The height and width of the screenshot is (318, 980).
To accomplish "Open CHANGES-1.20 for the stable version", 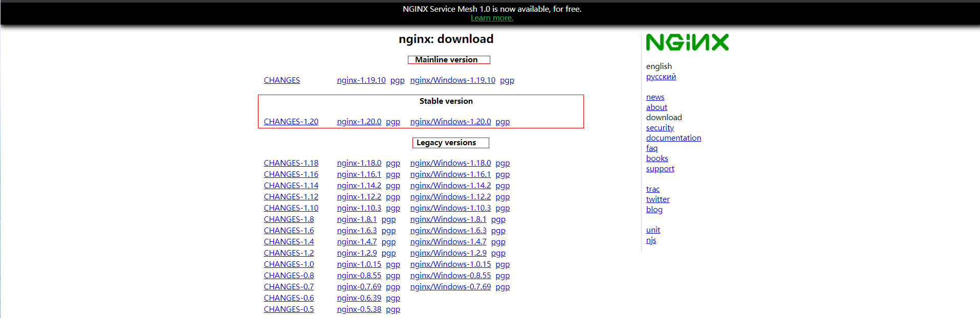I will coord(291,122).
